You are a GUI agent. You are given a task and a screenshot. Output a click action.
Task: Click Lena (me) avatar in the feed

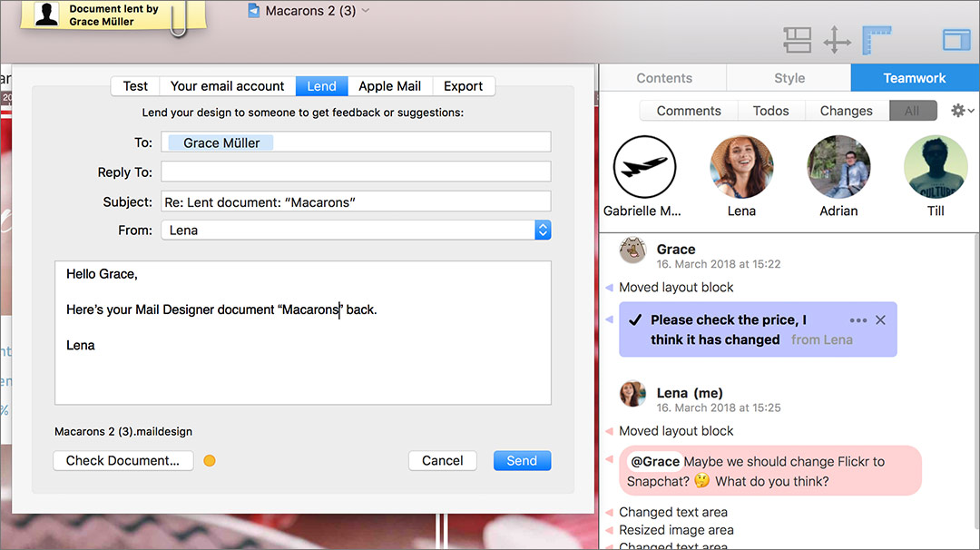pos(632,394)
